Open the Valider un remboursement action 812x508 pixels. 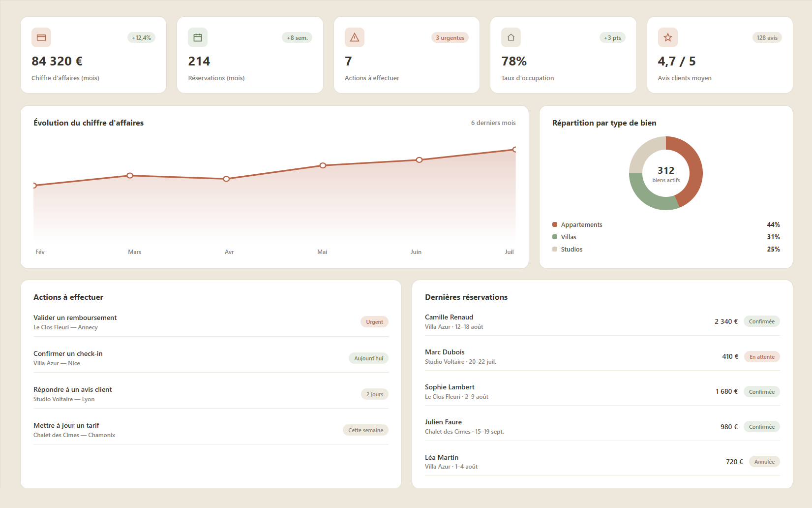[x=211, y=322]
